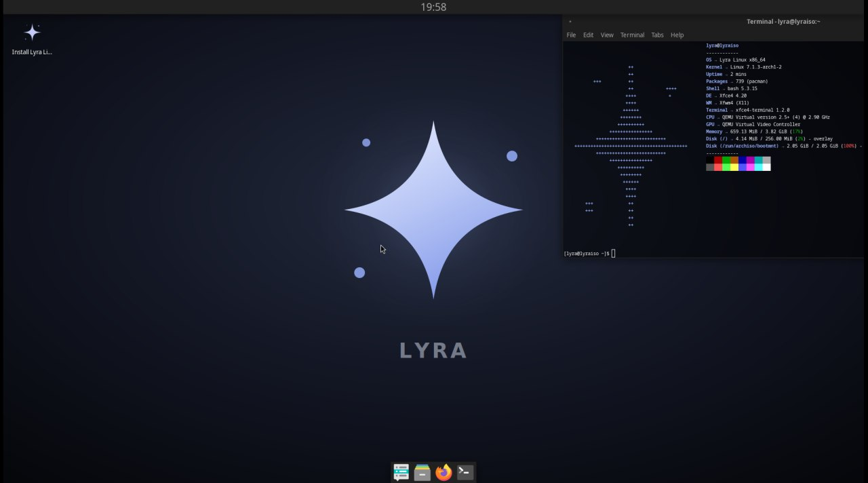
Task: Click the terminal prompt [lyra@lyraiso ~]$
Action: click(587, 254)
